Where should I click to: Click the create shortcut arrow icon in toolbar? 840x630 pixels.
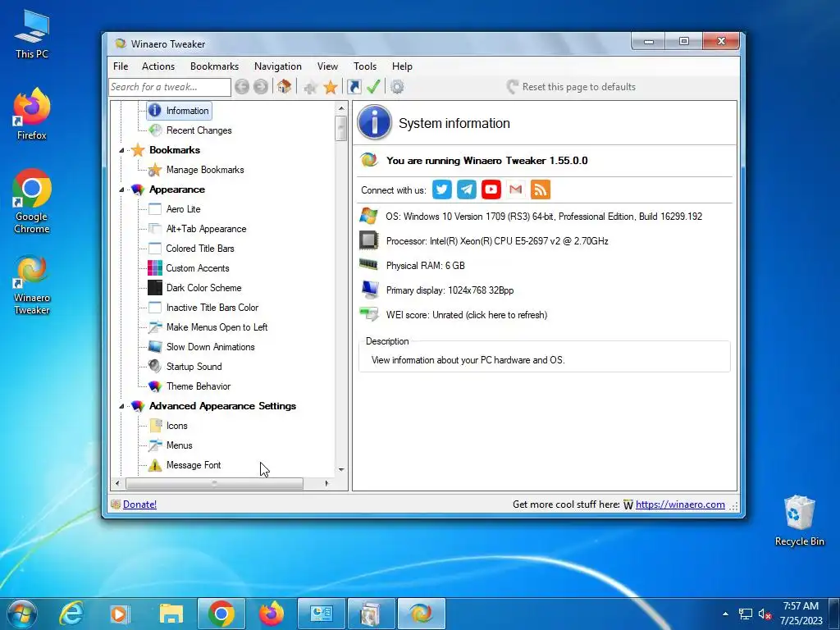(x=354, y=87)
